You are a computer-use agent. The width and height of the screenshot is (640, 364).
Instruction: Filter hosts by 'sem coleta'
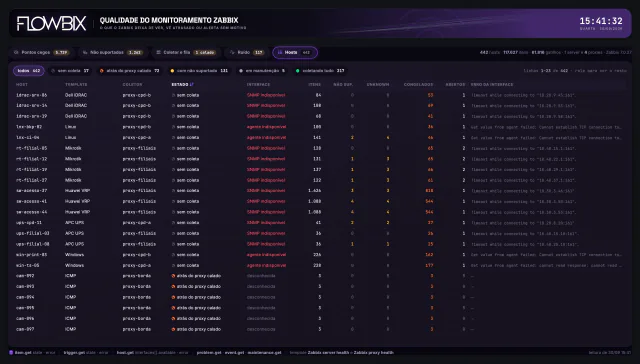(70, 71)
